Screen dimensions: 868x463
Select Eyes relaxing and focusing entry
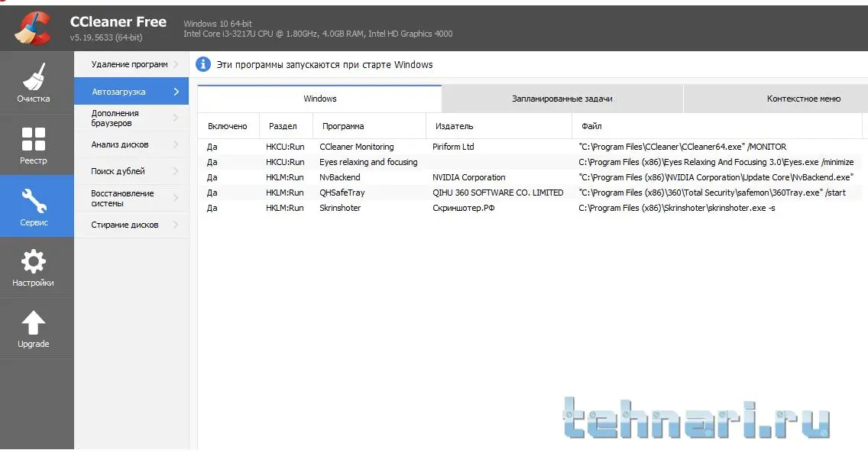click(x=368, y=162)
